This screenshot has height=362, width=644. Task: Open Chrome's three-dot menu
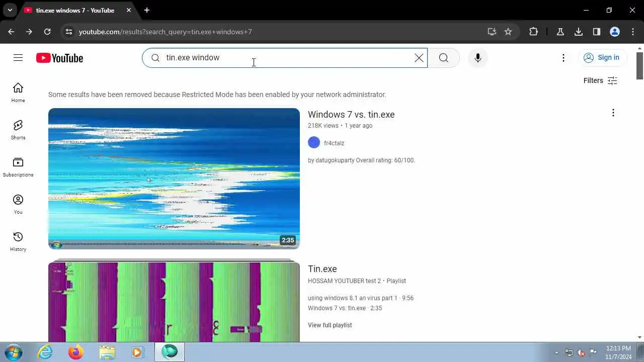click(633, 32)
